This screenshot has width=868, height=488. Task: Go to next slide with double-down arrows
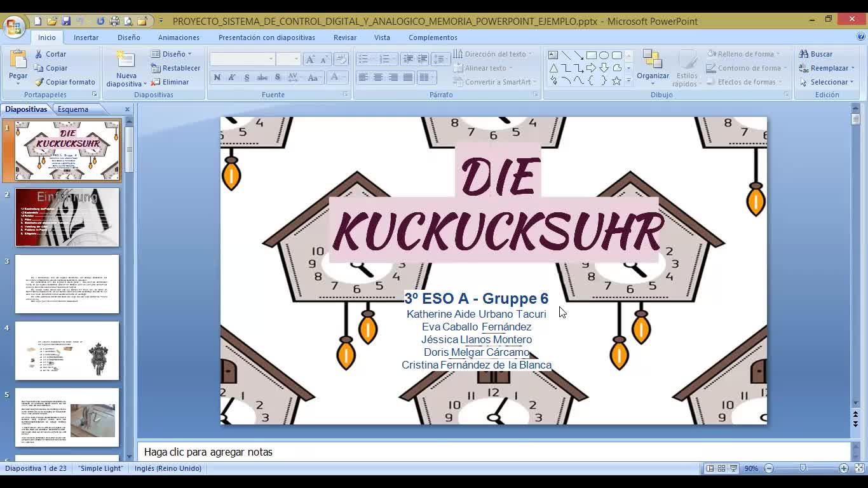(x=855, y=424)
